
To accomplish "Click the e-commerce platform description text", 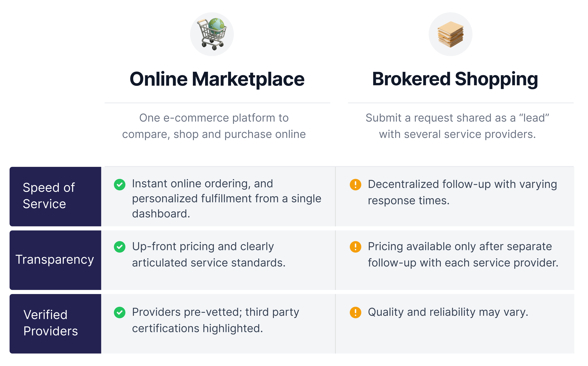I will point(214,126).
